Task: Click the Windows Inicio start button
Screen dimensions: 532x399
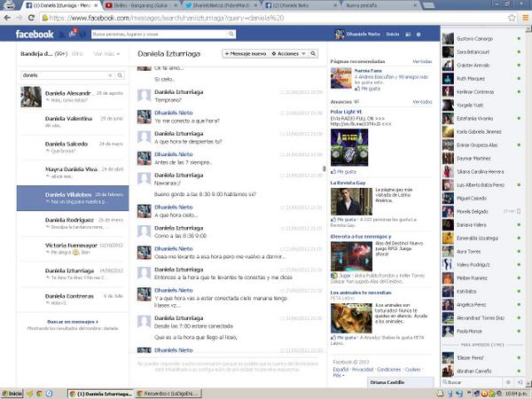Action: point(12,394)
